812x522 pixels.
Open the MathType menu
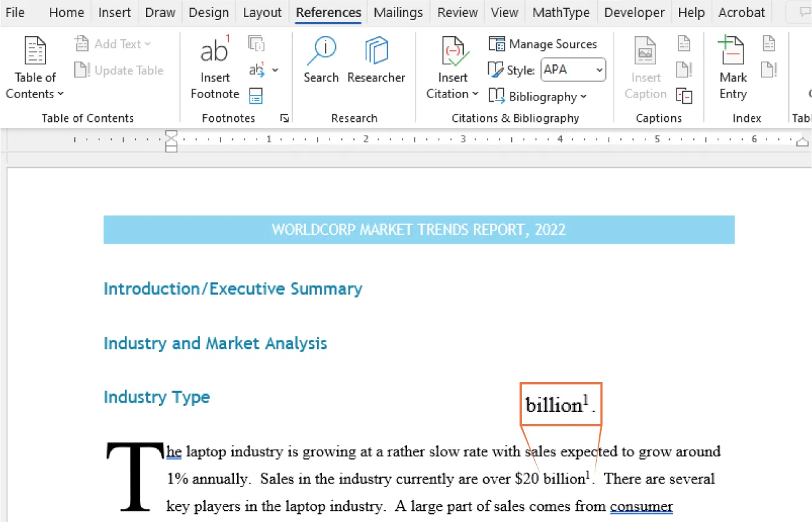coord(560,12)
